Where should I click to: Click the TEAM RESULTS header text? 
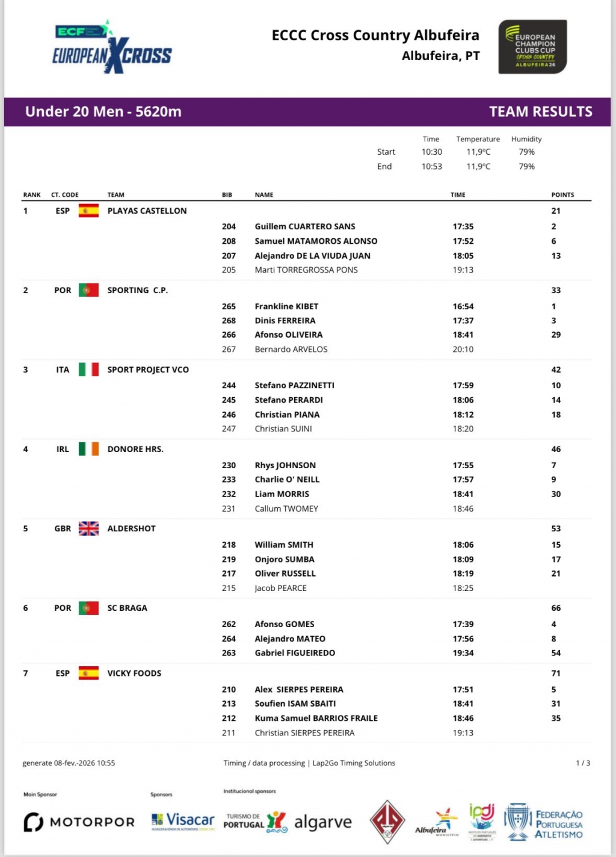coord(540,112)
